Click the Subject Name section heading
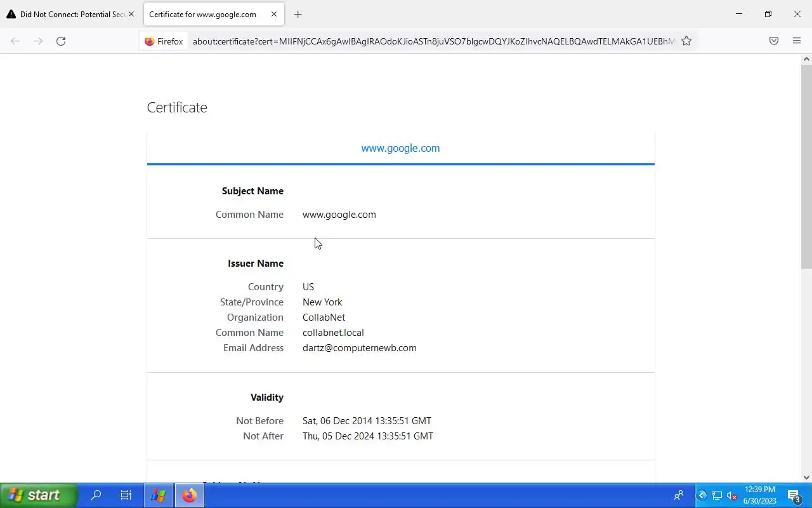Viewport: 812px width, 508px height. click(252, 191)
